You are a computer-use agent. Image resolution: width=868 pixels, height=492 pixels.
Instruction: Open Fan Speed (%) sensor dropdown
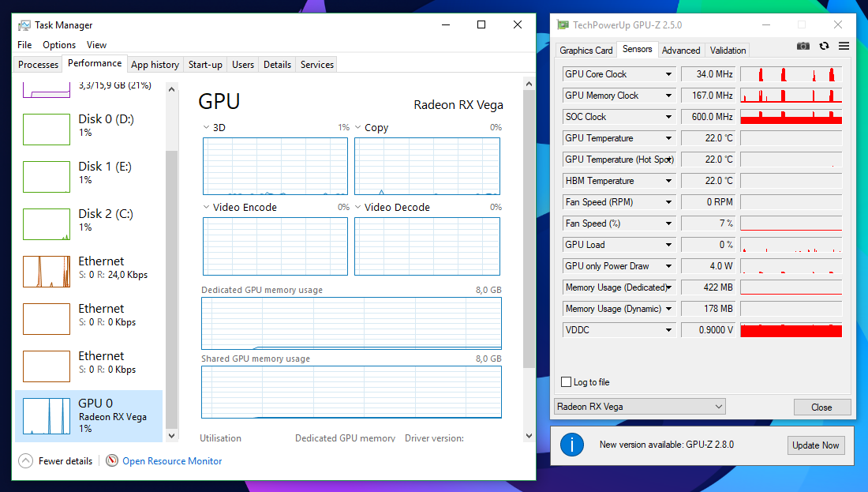point(668,223)
